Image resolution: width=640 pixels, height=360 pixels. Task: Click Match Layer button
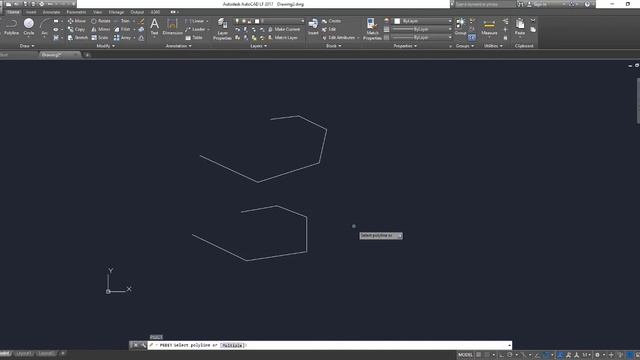click(x=283, y=38)
